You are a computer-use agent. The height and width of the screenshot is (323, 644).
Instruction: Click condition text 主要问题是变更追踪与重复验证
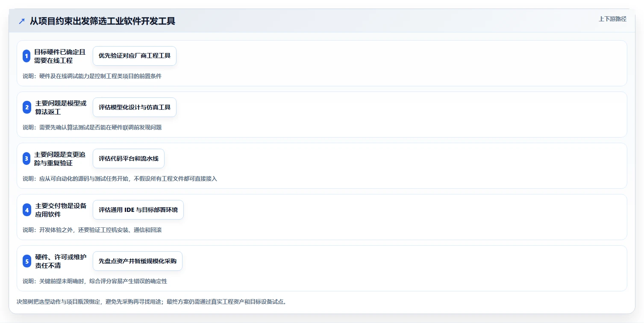[60, 159]
